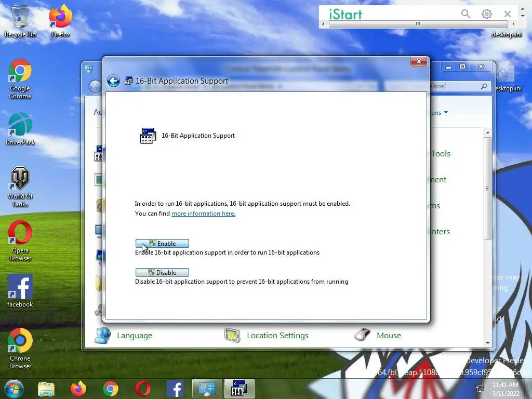This screenshot has width=532, height=399.
Task: Click the network tray icon
Action: [x=480, y=389]
